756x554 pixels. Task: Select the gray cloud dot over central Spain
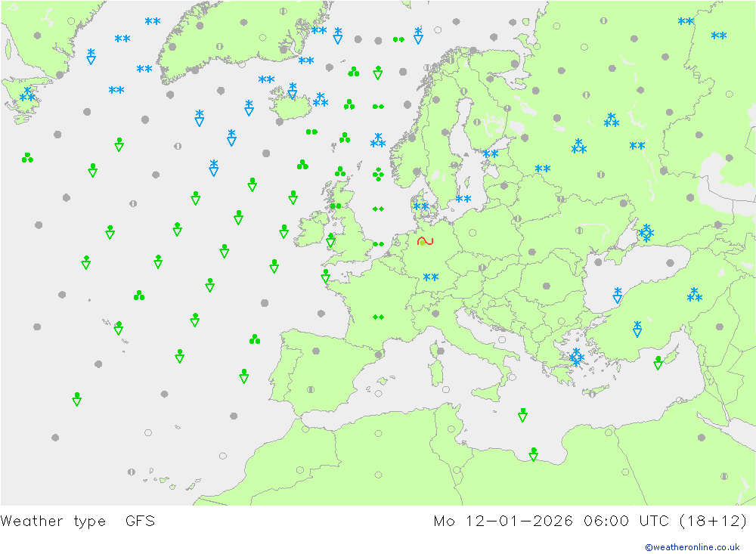[316, 351]
